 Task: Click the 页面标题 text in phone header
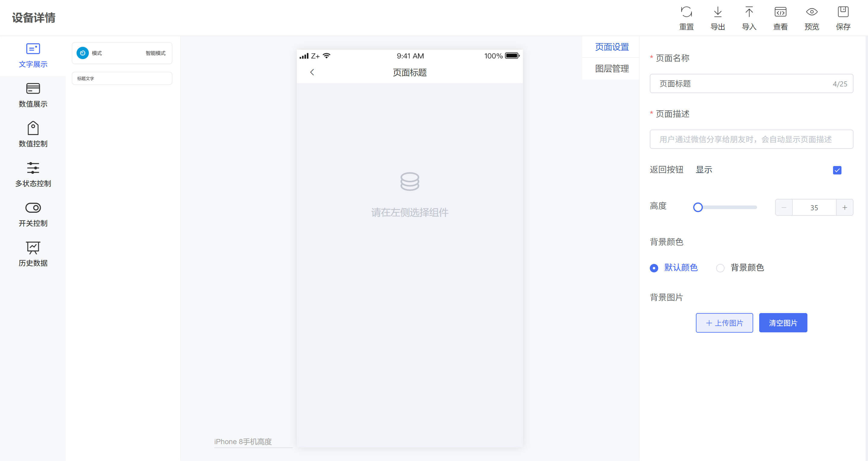pos(410,72)
